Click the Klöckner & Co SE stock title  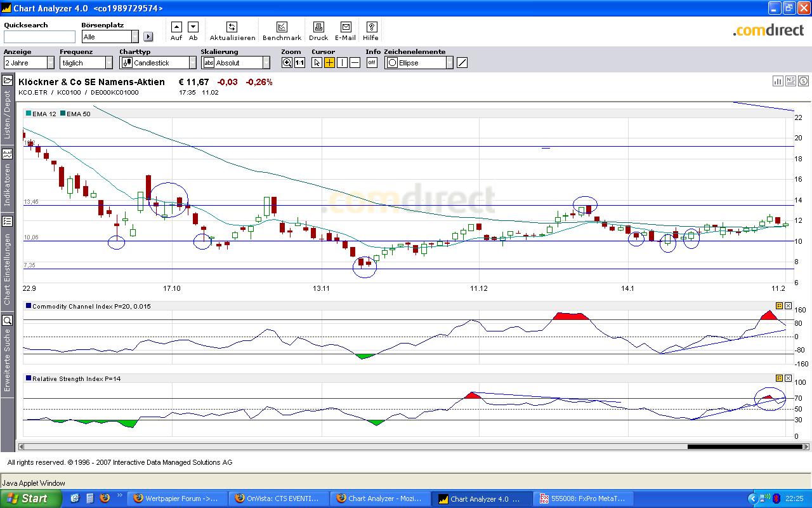click(92, 82)
